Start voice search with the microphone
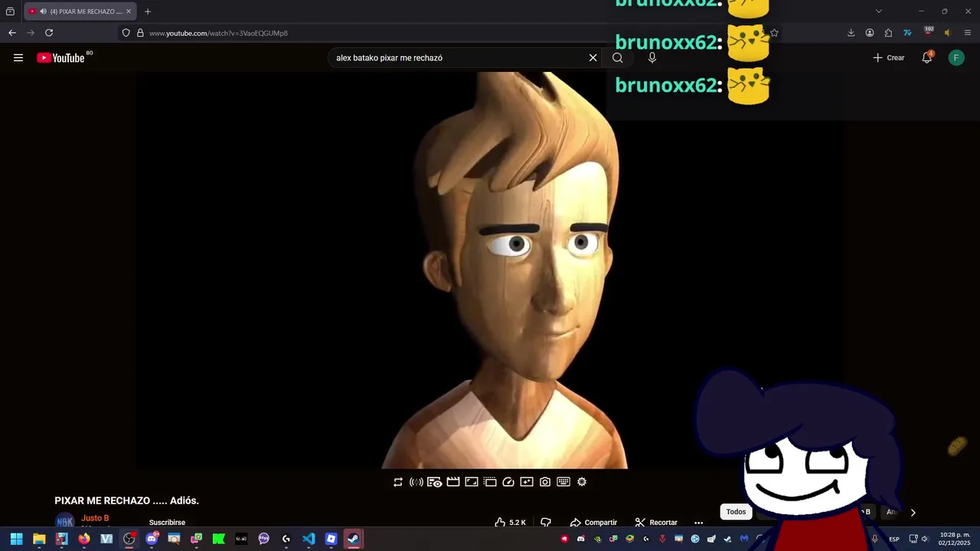The height and width of the screenshot is (551, 980). (652, 57)
